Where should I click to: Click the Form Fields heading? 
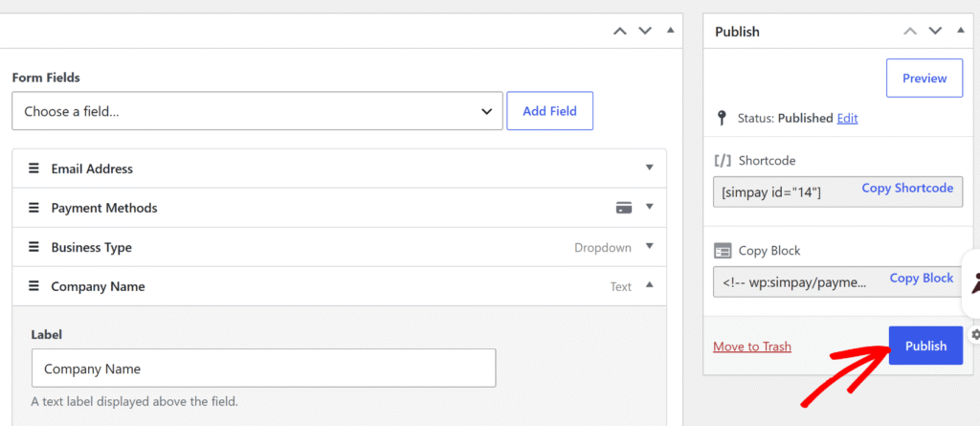pos(46,78)
